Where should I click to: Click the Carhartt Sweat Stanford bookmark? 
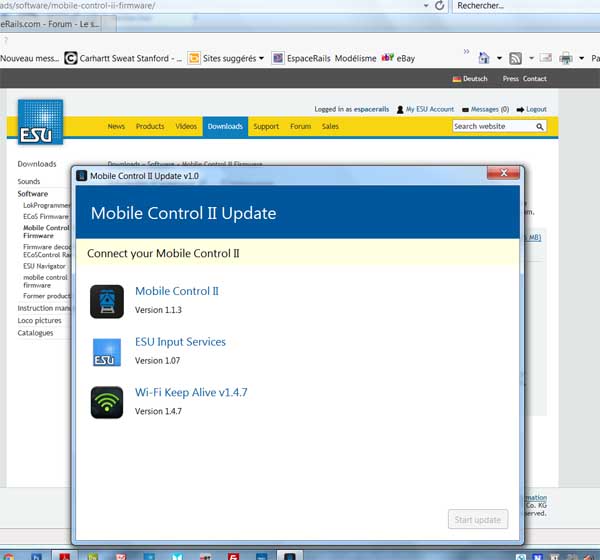tap(123, 58)
